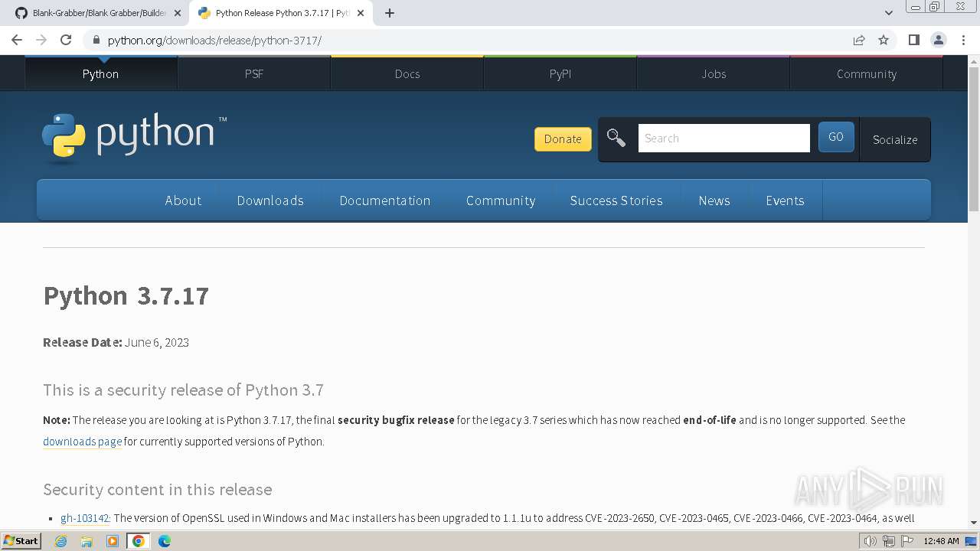Click the Release Date June 6, 2023 text
The width and height of the screenshot is (980, 551).
click(x=116, y=342)
